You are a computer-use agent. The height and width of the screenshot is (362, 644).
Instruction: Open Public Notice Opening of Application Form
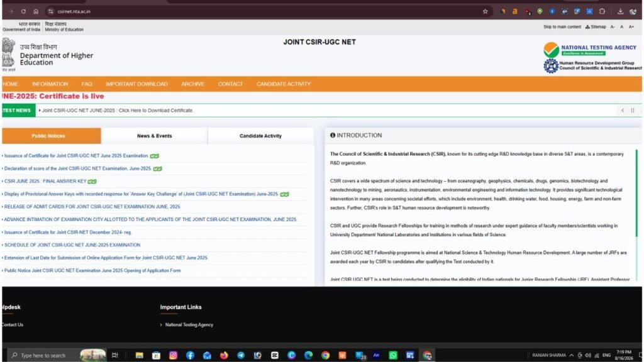[x=92, y=270]
